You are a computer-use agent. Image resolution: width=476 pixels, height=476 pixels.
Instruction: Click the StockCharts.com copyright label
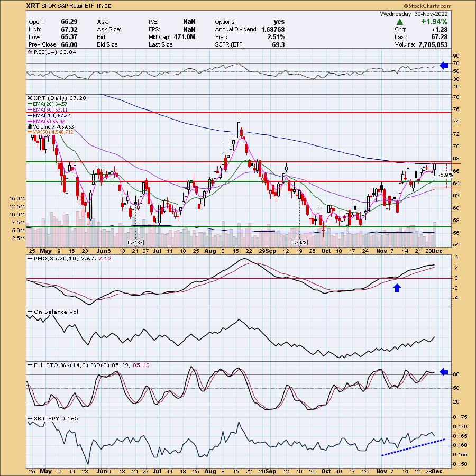pyautogui.click(x=427, y=6)
